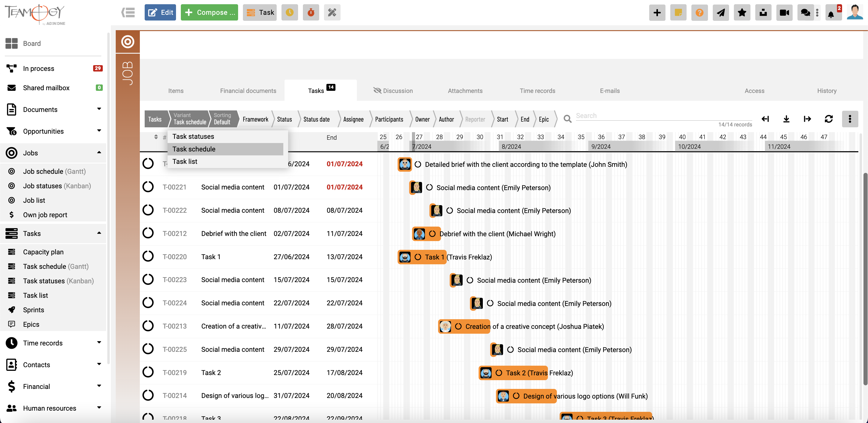Open notifications bell icon
The image size is (868, 423).
click(x=831, y=14)
